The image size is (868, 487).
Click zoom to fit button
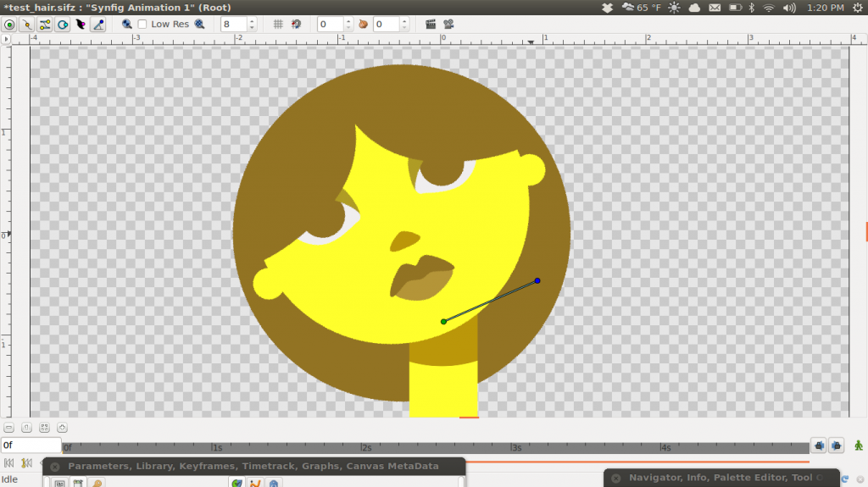click(44, 428)
